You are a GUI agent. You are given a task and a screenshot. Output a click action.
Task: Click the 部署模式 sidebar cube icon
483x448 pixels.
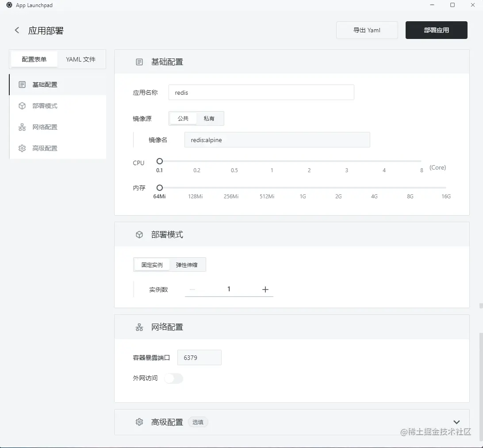[22, 106]
